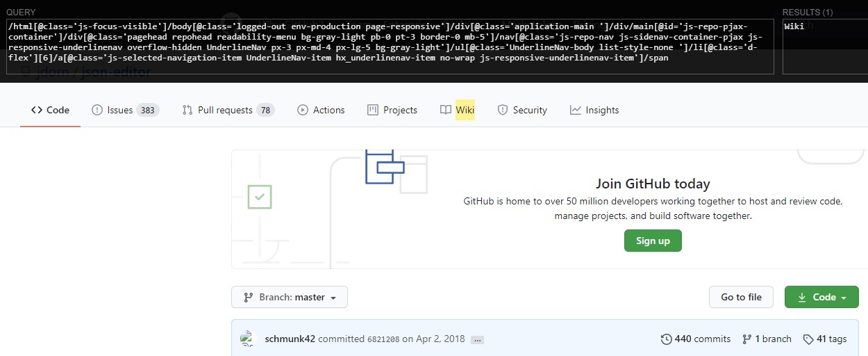Open the Issues tab

125,110
